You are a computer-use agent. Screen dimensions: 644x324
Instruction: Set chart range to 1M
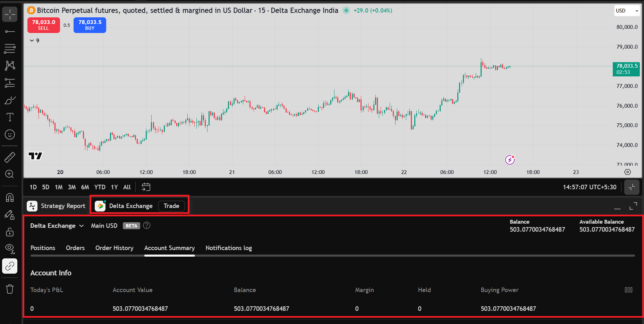coord(59,187)
